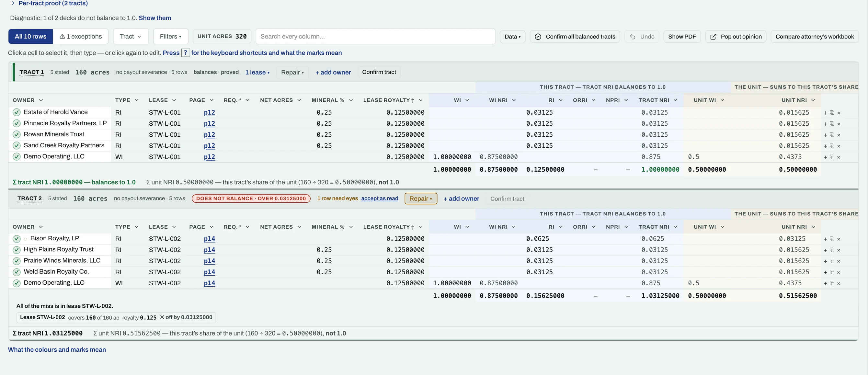Switch to the All 10 rows tab
Viewport: 868px width, 375px height.
(x=30, y=36)
